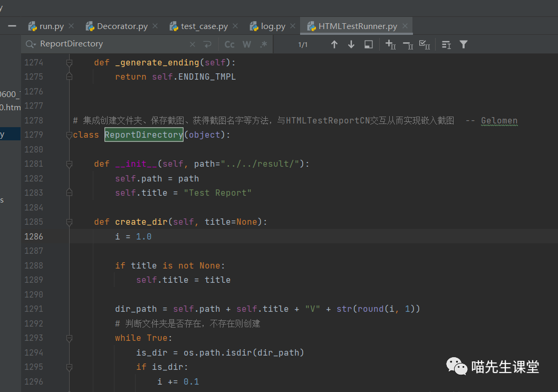Collapse __init__ method fold at line 1281
The height and width of the screenshot is (392, 558).
pyautogui.click(x=70, y=164)
